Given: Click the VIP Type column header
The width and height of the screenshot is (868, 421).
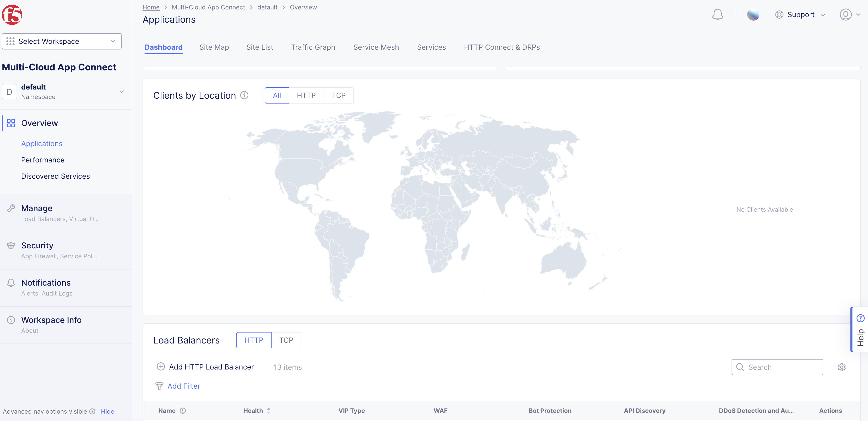Looking at the screenshot, I should 351,411.
